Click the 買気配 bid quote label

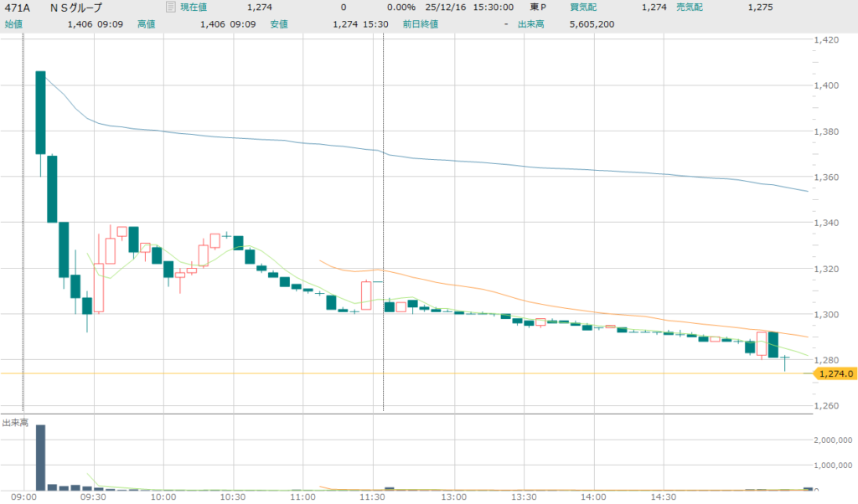pyautogui.click(x=583, y=8)
